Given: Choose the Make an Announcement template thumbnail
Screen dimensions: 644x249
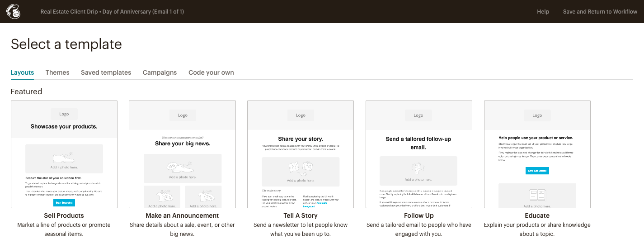Looking at the screenshot, I should [182, 154].
